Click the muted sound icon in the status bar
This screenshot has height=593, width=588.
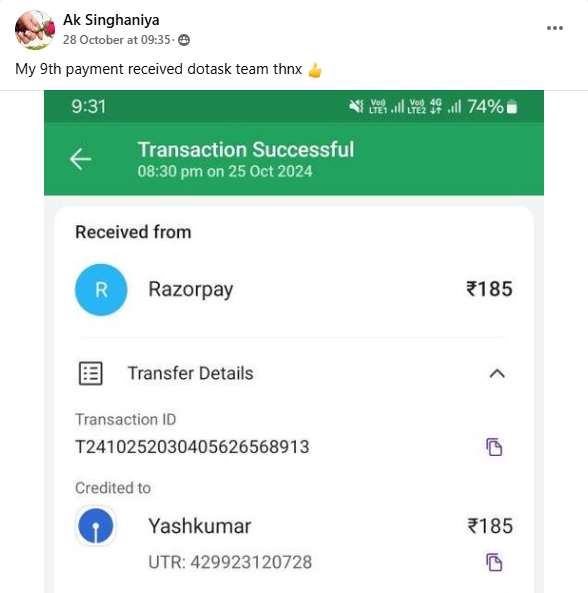point(355,106)
